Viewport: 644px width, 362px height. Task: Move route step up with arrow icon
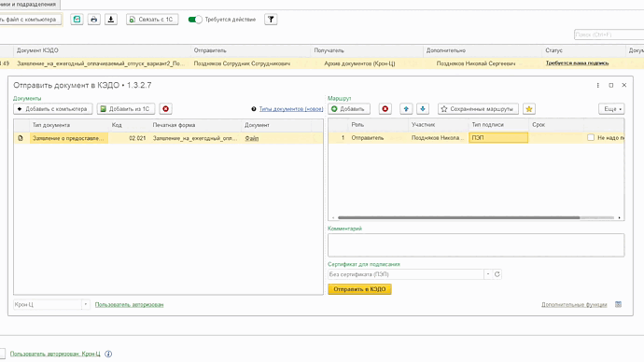point(406,109)
